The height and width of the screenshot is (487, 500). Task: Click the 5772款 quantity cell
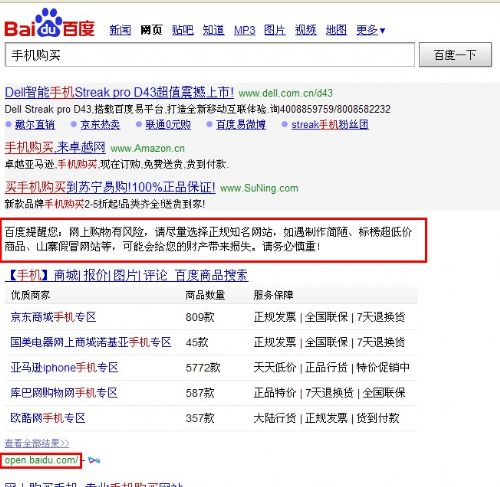pos(203,368)
